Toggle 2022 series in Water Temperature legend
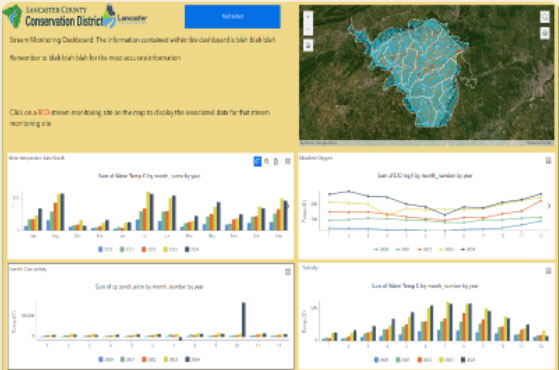Viewport: 559px width, 370px height. (149, 250)
